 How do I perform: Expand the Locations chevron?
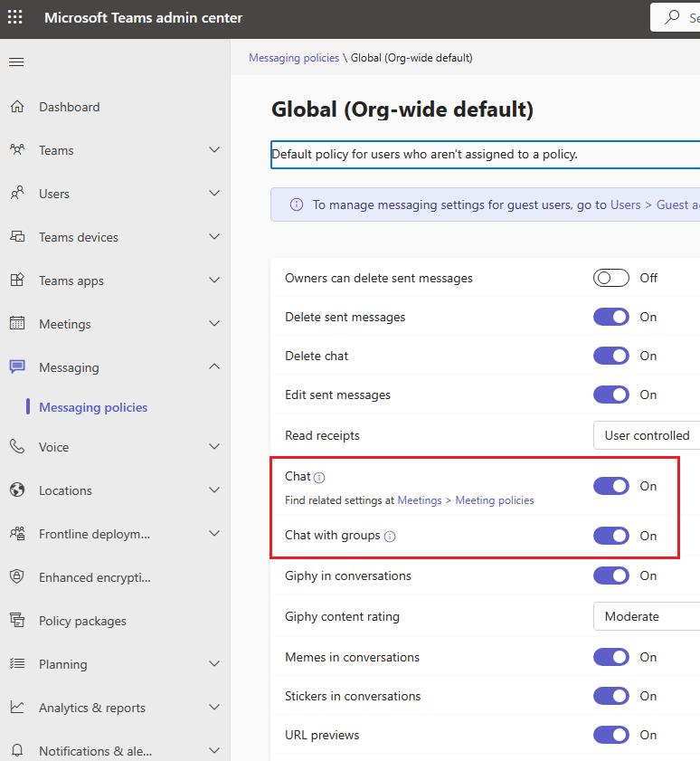click(x=214, y=490)
